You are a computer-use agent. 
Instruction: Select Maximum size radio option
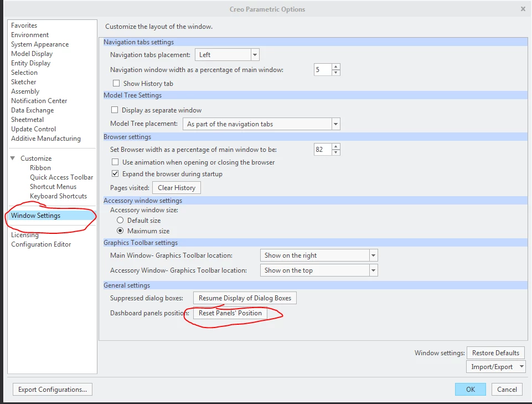point(120,231)
